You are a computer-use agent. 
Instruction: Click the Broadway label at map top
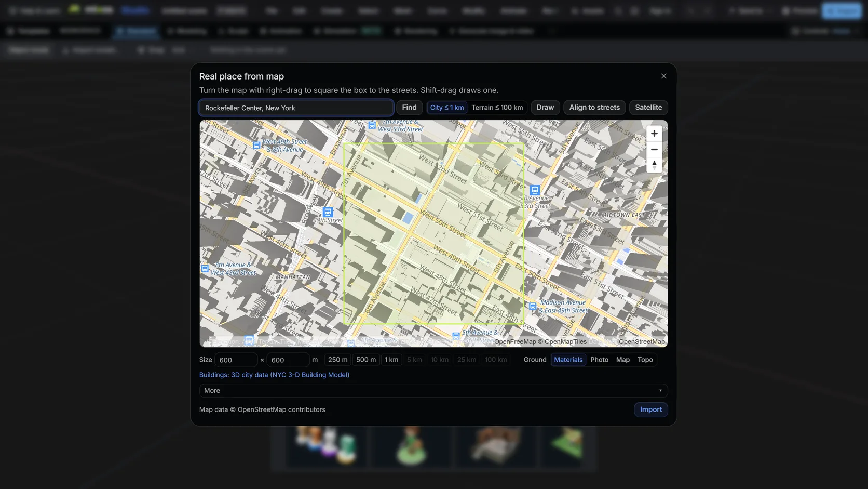pyautogui.click(x=339, y=139)
